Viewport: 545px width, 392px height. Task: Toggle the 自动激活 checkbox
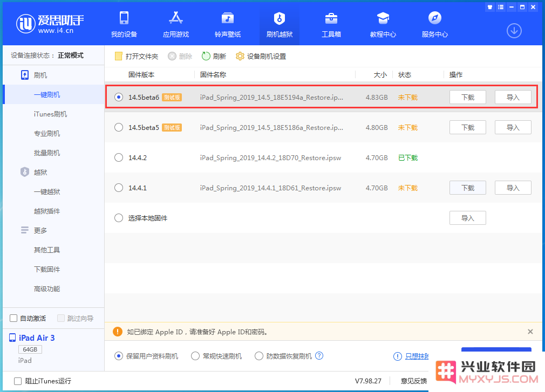tap(13, 318)
